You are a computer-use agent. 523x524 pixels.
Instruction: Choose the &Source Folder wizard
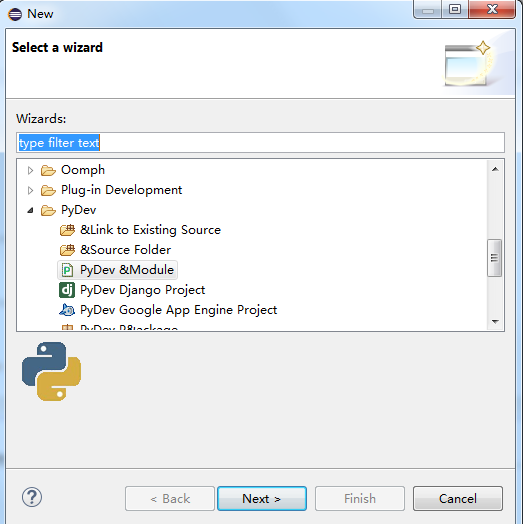[126, 250]
